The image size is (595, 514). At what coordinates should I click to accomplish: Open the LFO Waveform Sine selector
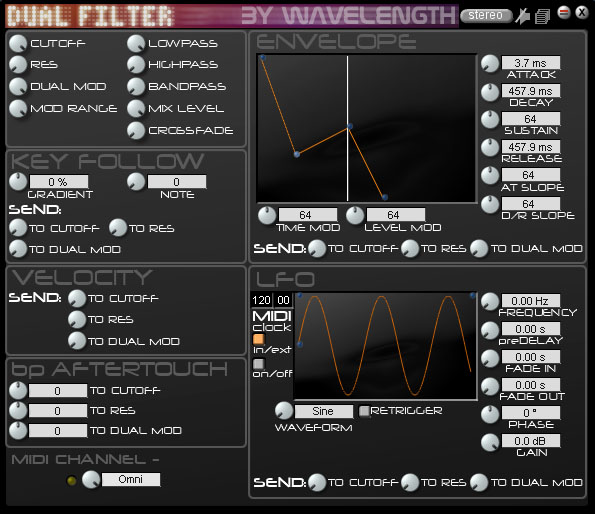(323, 411)
